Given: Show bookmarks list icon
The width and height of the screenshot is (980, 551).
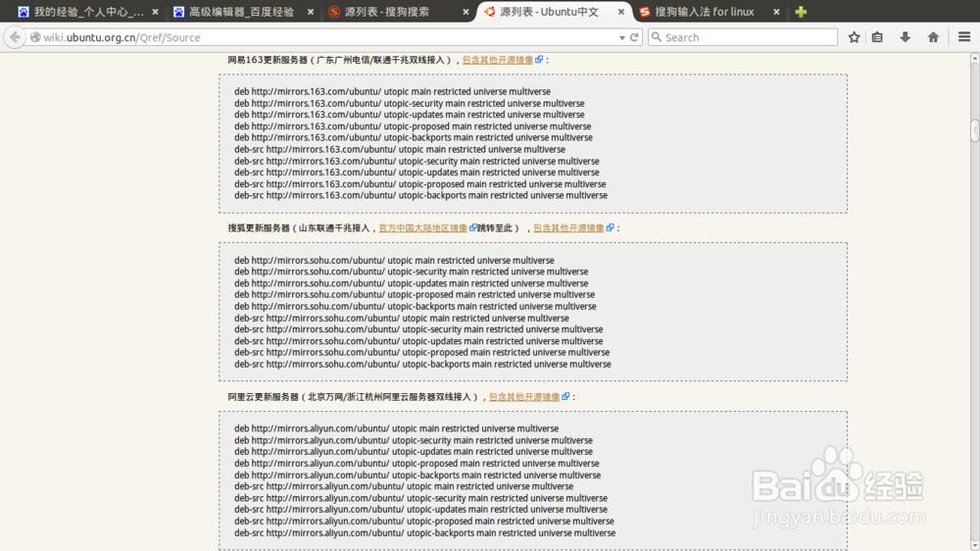Looking at the screenshot, I should point(877,37).
